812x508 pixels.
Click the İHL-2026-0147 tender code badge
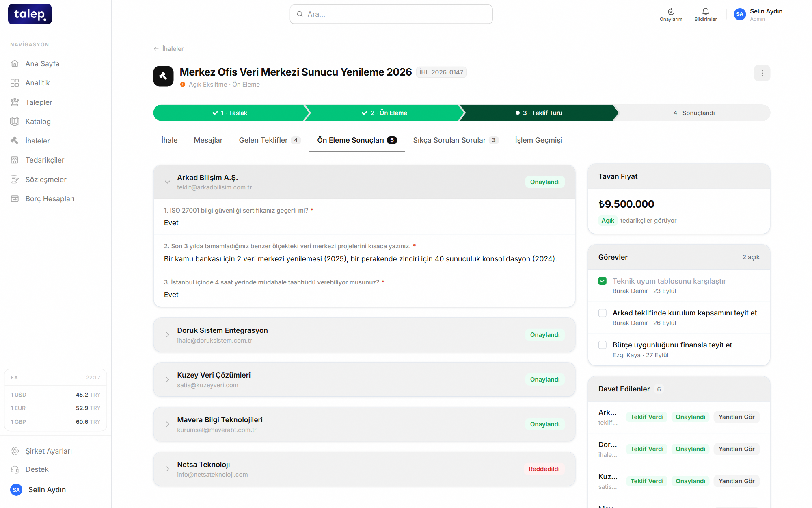[441, 72]
